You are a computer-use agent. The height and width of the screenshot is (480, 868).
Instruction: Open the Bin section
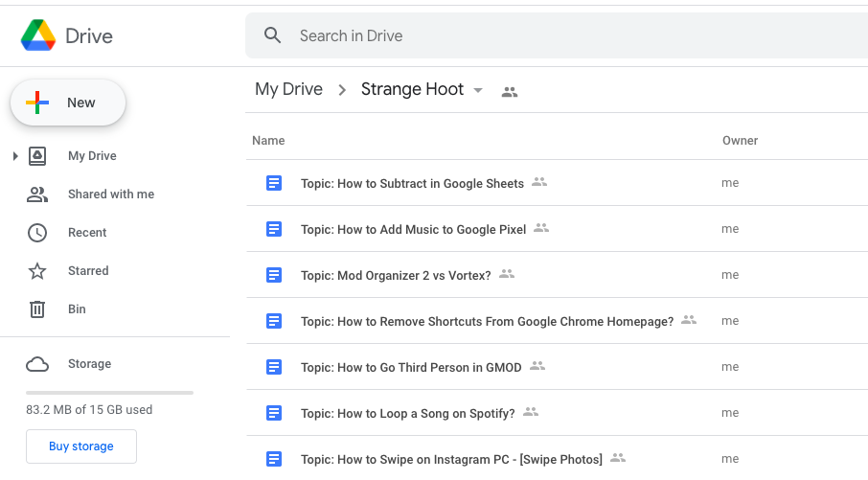(77, 309)
